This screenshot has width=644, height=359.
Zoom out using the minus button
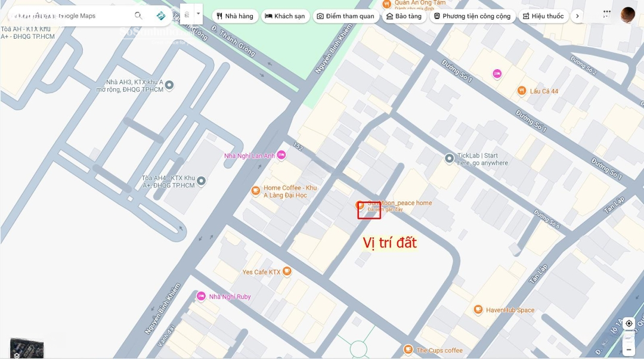628,349
